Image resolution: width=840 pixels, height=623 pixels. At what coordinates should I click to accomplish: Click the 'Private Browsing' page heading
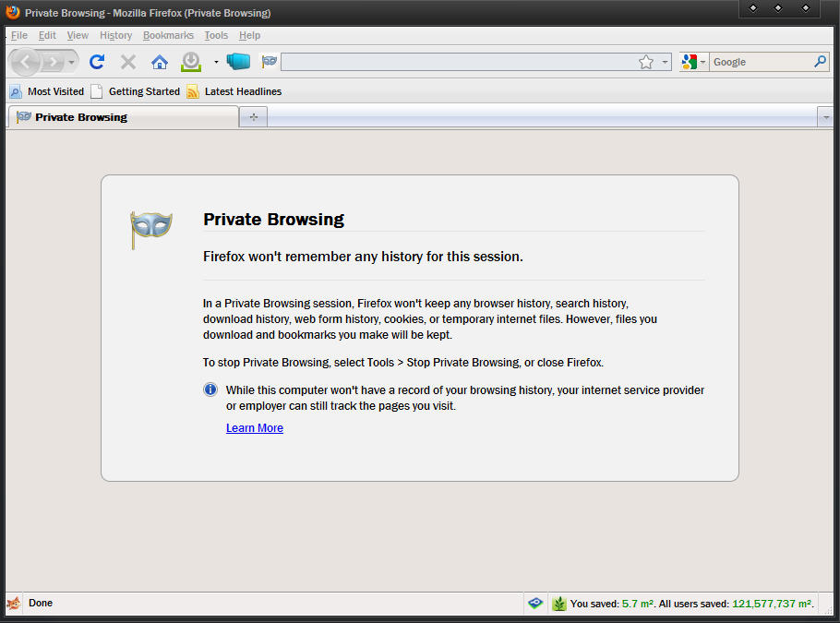click(274, 220)
